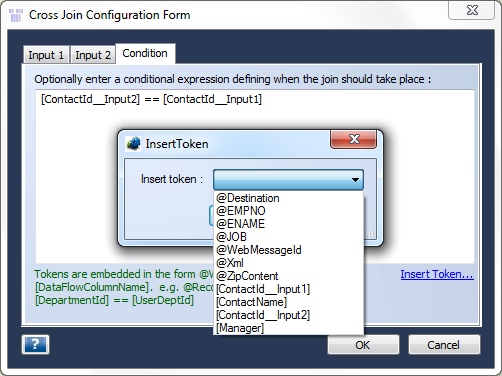502x376 pixels.
Task: Choose @WebMessageId from the dropdown list
Action: 288,250
